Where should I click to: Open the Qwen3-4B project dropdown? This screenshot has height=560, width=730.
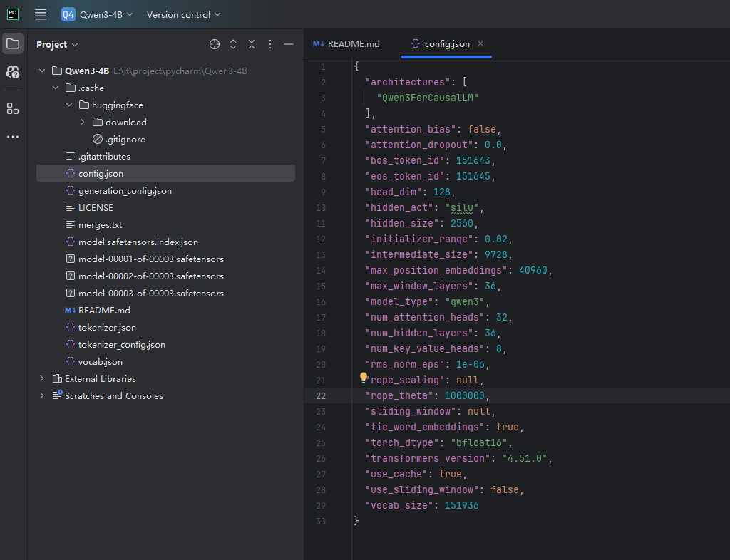point(106,14)
